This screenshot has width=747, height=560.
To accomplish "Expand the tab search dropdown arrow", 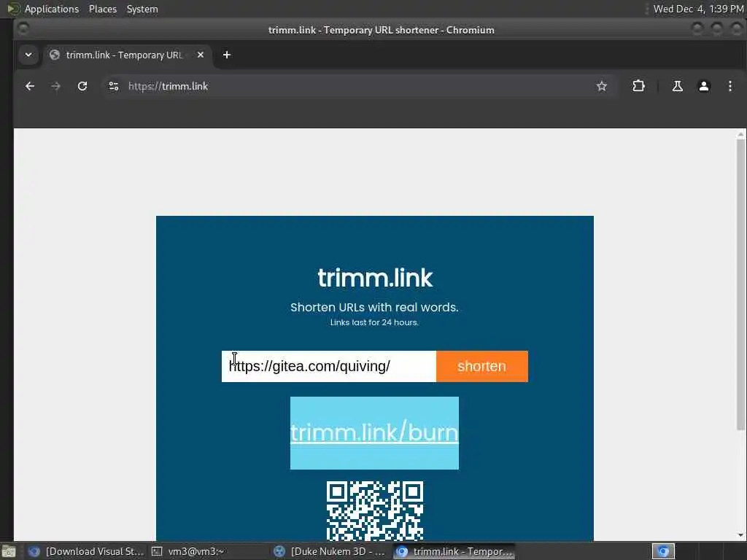I will point(28,55).
